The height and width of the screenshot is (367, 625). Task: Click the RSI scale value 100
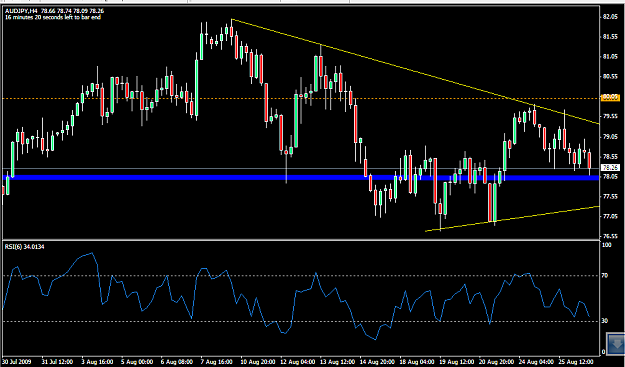[x=607, y=245]
